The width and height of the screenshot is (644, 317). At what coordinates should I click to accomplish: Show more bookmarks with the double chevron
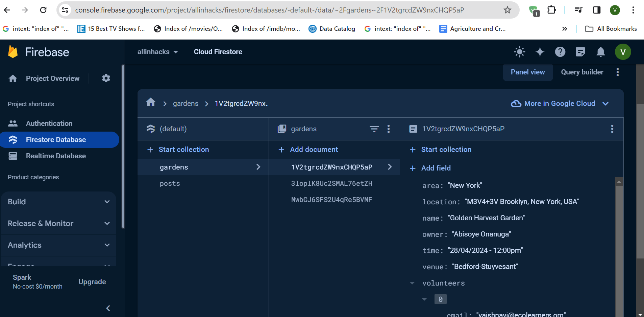[565, 29]
